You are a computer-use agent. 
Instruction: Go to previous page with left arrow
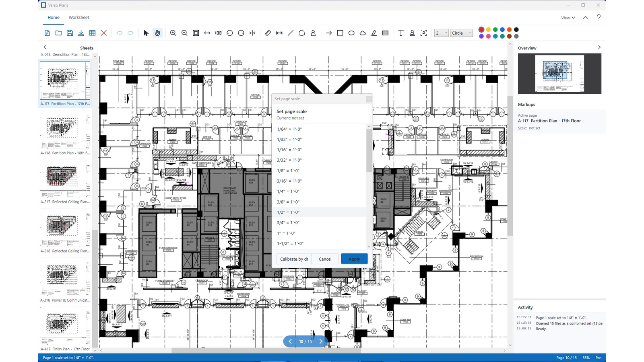290,341
